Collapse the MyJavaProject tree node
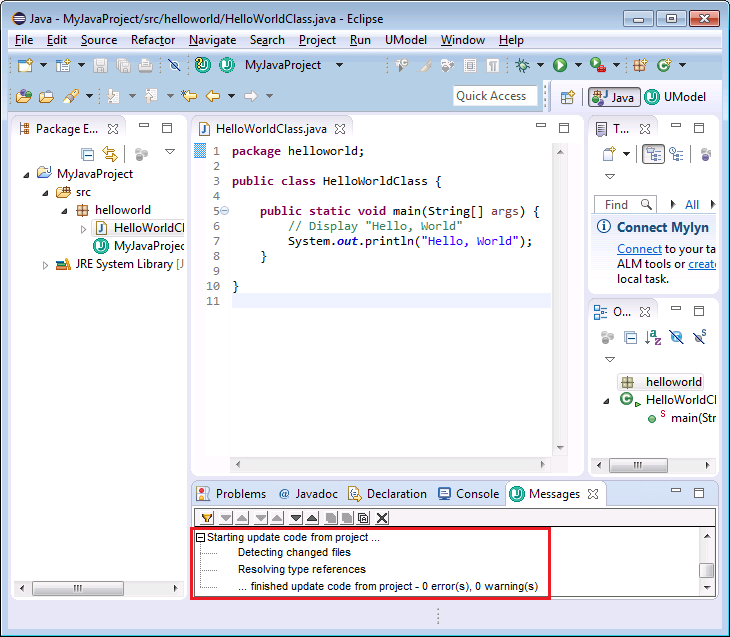 tap(26, 173)
